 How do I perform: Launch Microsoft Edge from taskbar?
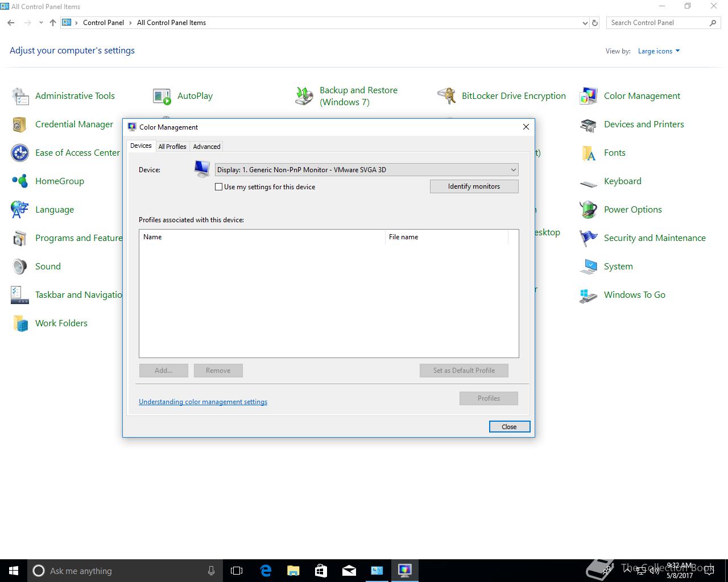tap(266, 571)
